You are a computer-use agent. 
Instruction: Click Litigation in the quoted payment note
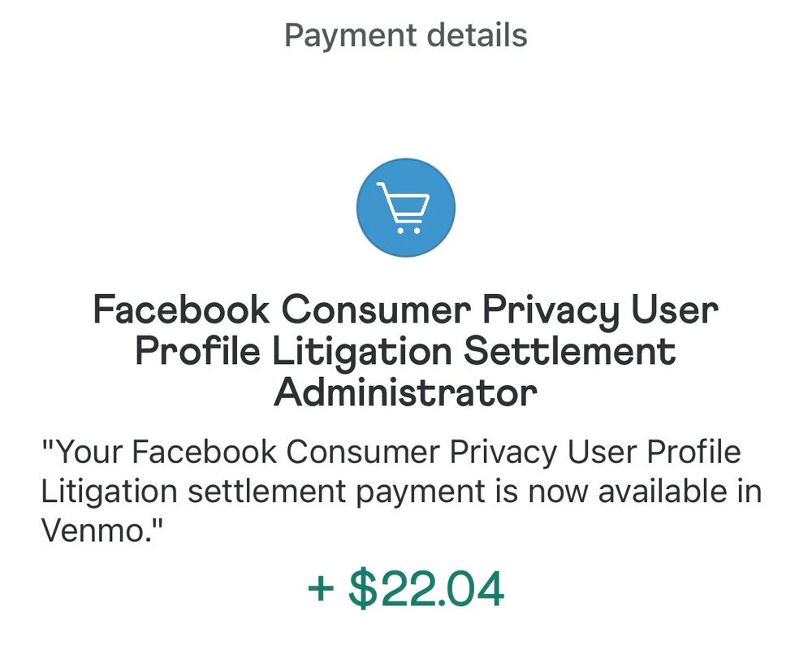(109, 492)
